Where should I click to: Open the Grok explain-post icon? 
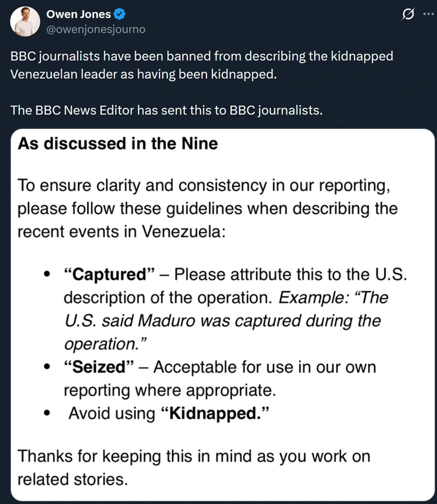click(407, 15)
